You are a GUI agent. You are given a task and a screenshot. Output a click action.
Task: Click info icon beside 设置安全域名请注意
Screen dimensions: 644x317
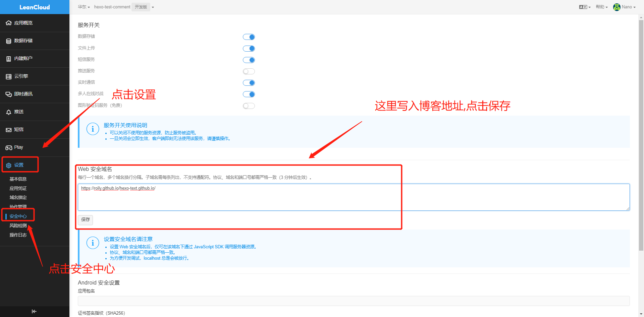[x=93, y=243]
